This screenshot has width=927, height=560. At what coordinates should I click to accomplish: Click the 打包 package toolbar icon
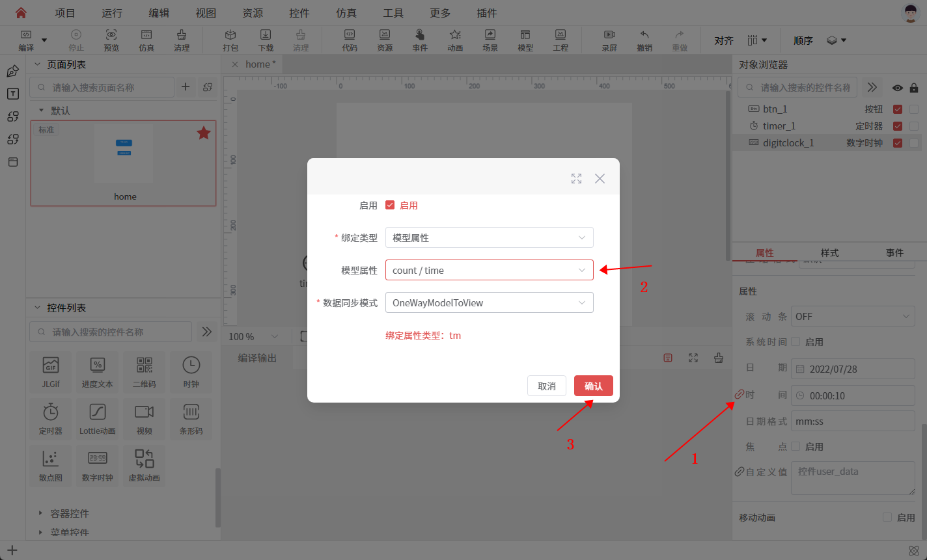click(x=230, y=40)
